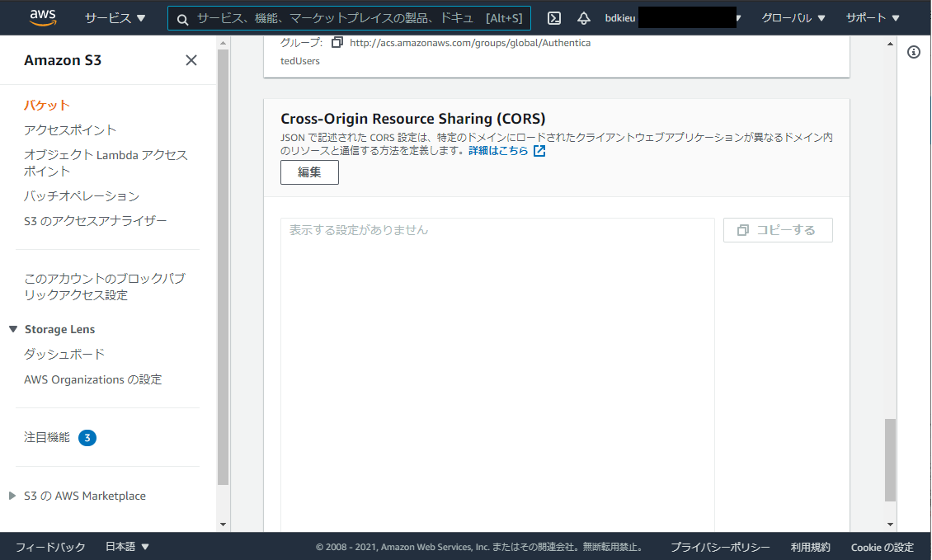Viewport: 932px width, 560px height.
Task: Expand the S3 の AWS Marketplace section
Action: tap(12, 496)
